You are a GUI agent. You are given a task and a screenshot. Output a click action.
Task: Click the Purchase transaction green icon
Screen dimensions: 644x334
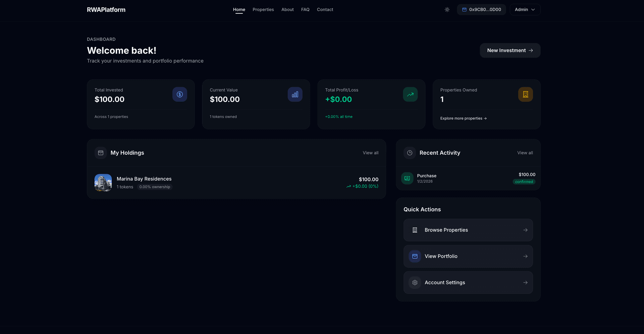click(x=407, y=178)
